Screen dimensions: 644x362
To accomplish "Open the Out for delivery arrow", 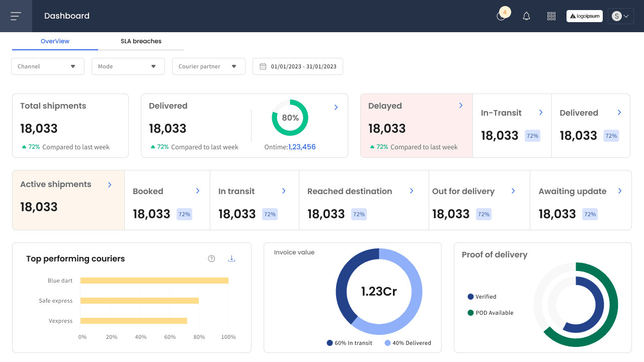I will pos(513,191).
